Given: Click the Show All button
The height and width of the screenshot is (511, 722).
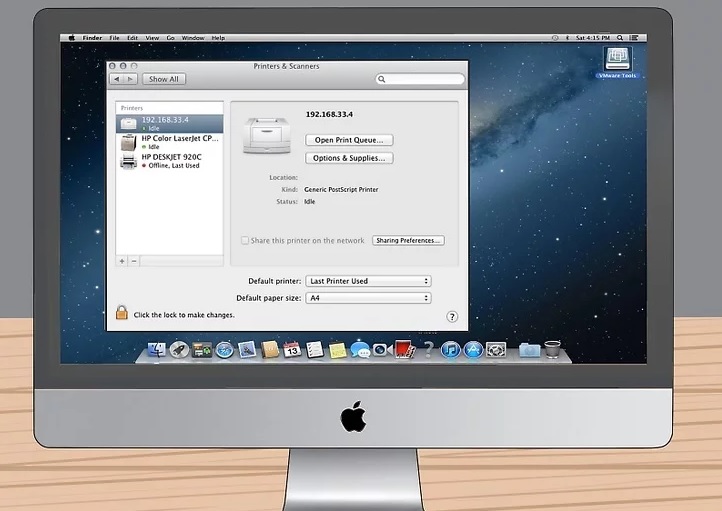Looking at the screenshot, I should [164, 79].
